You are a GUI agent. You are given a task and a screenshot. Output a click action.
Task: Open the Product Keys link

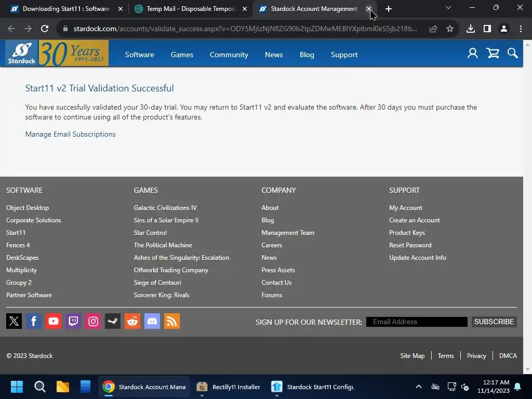coord(407,233)
